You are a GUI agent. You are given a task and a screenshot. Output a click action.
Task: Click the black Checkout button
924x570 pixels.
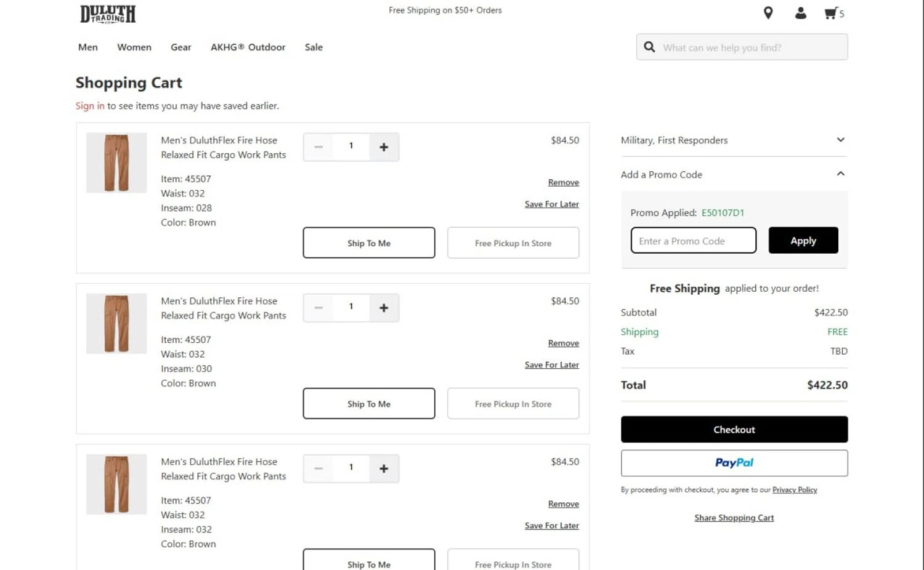click(734, 430)
